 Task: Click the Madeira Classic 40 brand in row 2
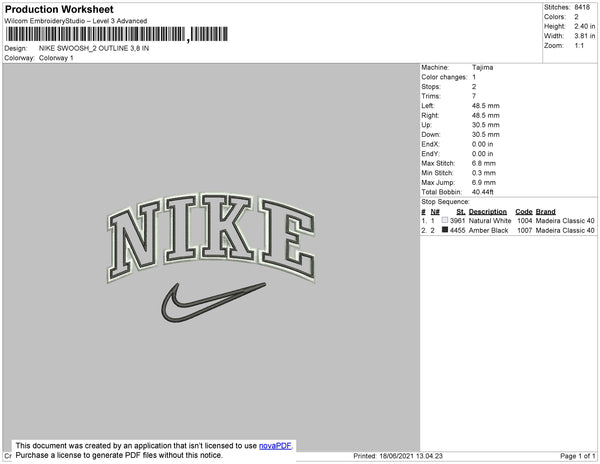point(565,230)
